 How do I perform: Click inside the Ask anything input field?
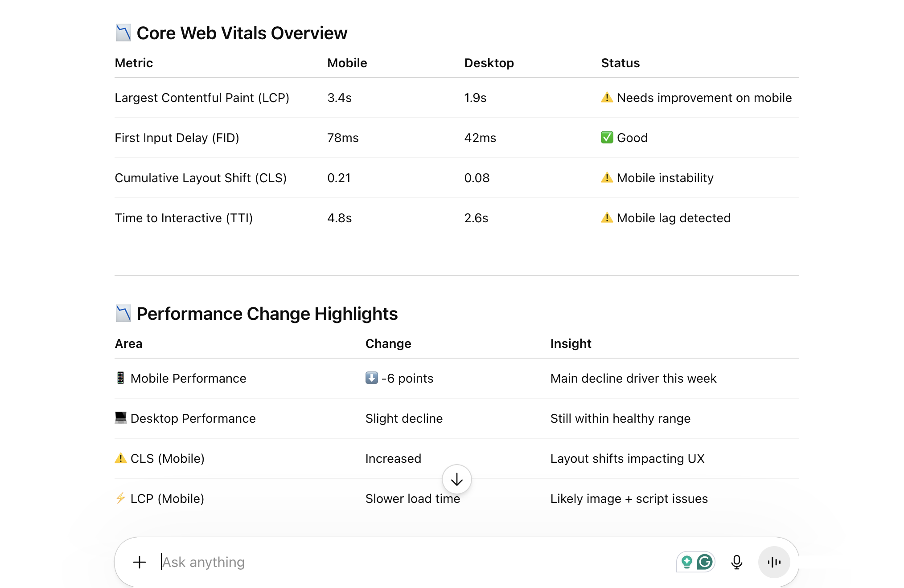tap(312, 562)
